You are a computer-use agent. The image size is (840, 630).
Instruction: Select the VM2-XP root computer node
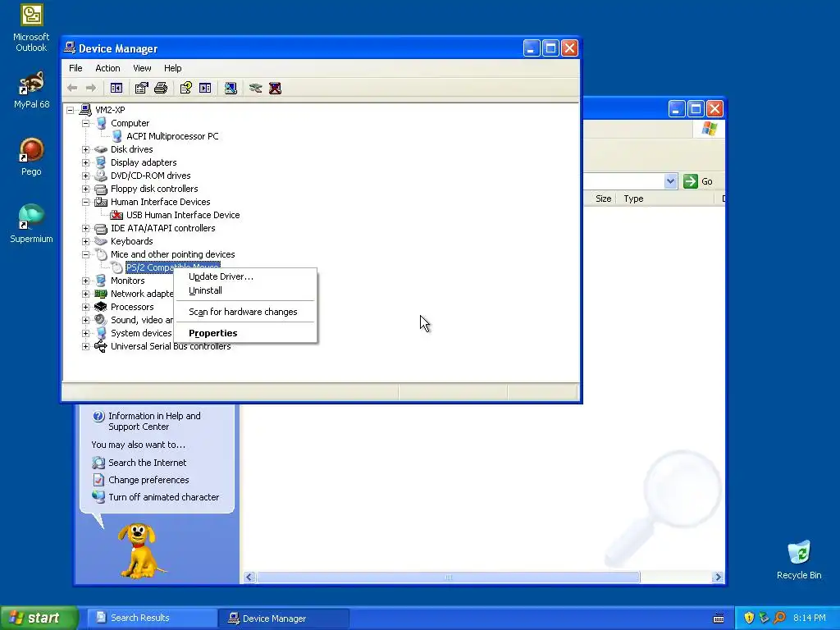pyautogui.click(x=110, y=110)
